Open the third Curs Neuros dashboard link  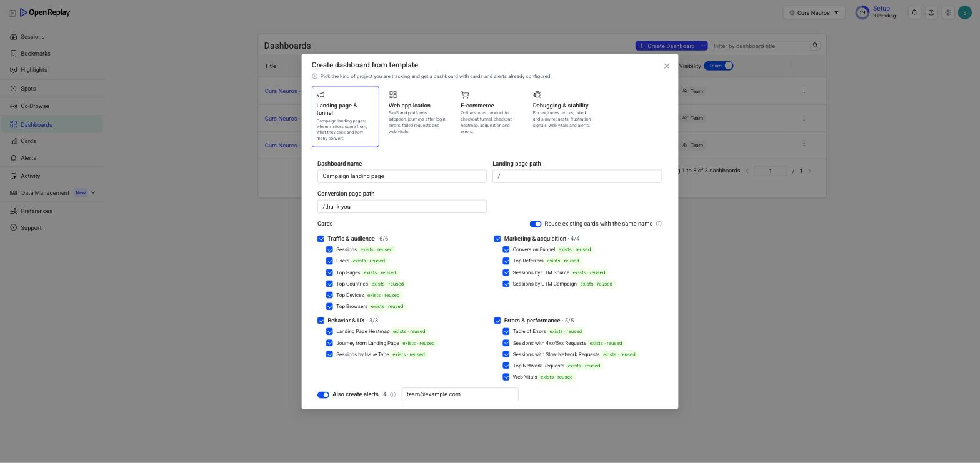(x=282, y=146)
